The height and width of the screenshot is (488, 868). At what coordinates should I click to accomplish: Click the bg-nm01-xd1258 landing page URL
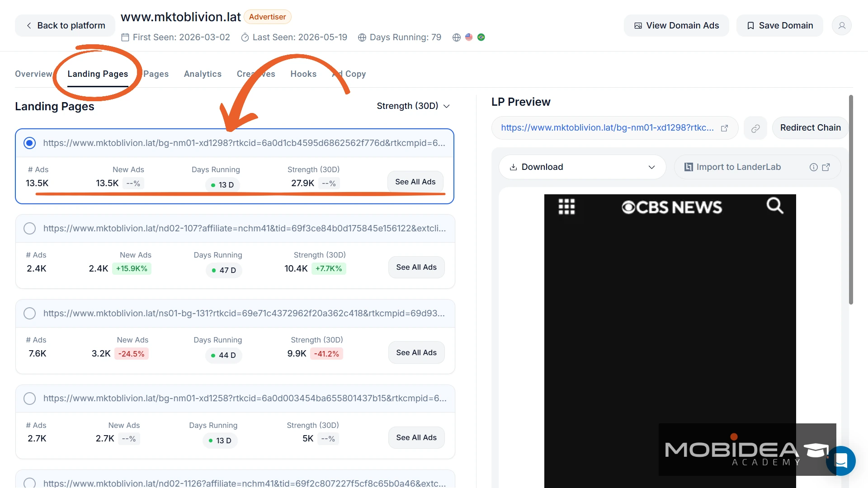(245, 399)
